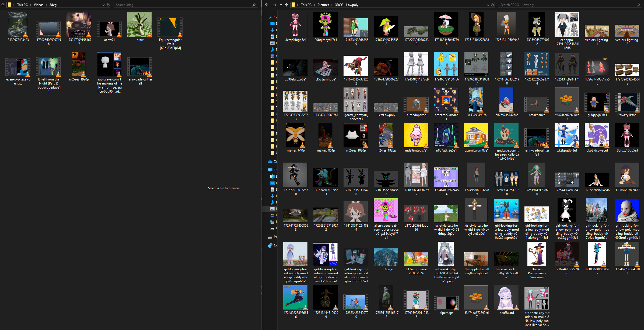
Task: Select Ironforge image
Action: point(386,259)
